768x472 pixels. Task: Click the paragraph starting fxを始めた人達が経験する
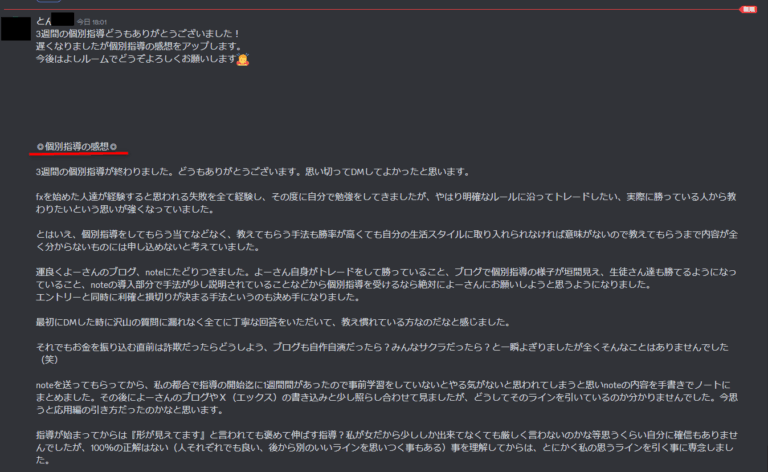[x=386, y=203]
